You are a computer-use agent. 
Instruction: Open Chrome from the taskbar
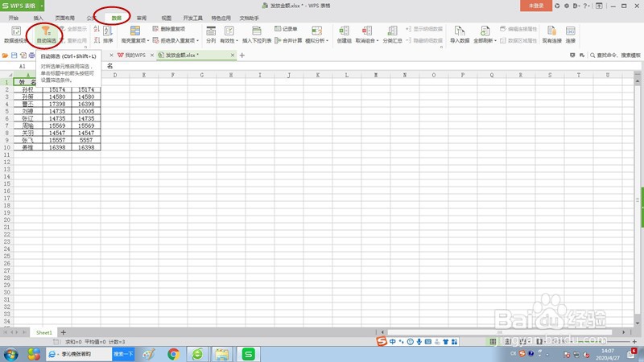coord(173,354)
